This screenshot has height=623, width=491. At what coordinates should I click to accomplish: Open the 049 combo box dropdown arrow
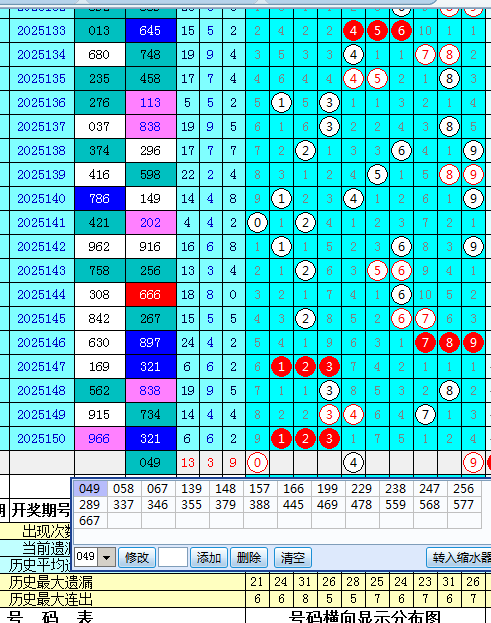106,557
